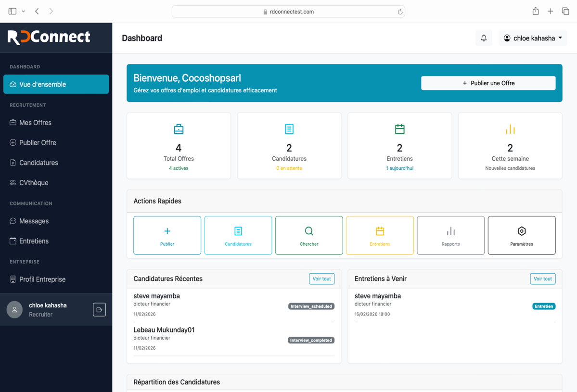This screenshot has height=392, width=577.
Task: Open Paramètres quick action tile
Action: [x=521, y=235]
